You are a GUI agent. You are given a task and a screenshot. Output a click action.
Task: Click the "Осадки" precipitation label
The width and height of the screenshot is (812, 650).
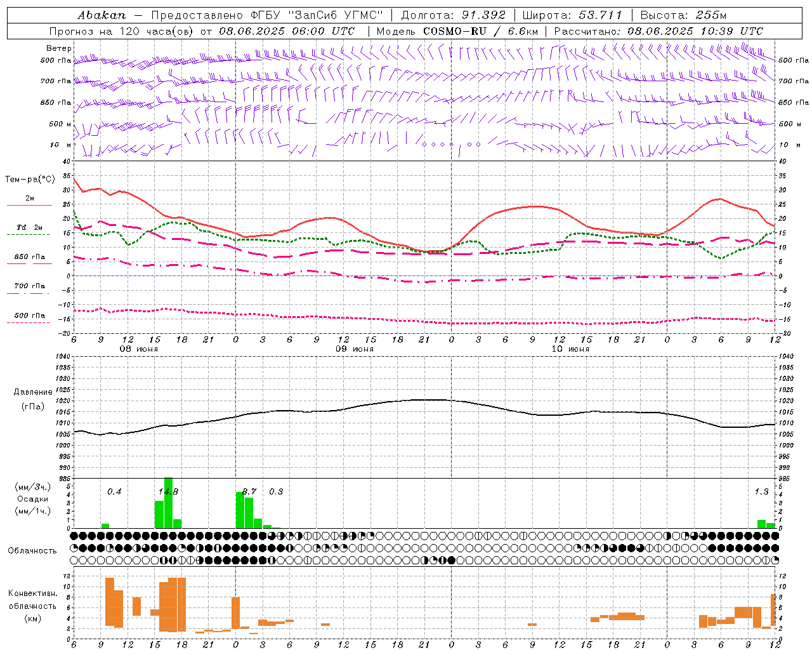[32, 499]
